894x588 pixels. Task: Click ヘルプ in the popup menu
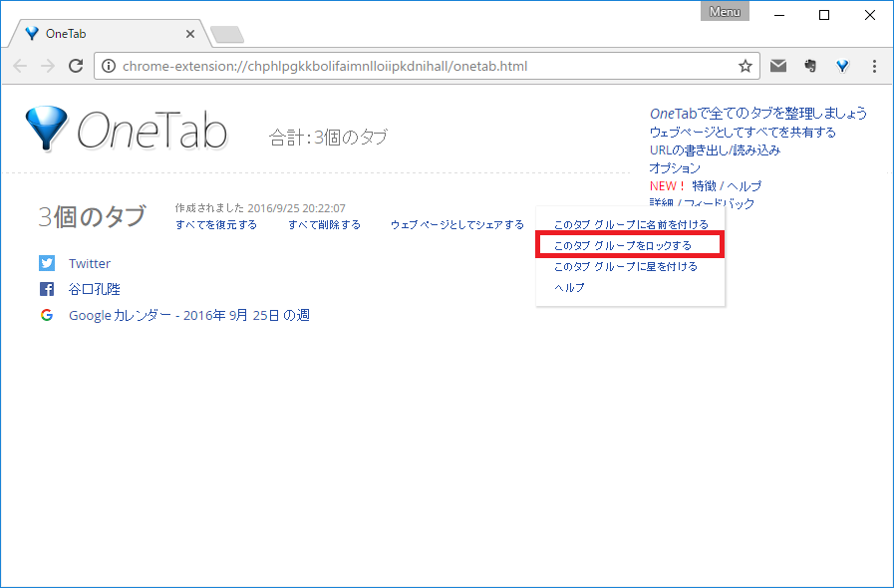[569, 288]
